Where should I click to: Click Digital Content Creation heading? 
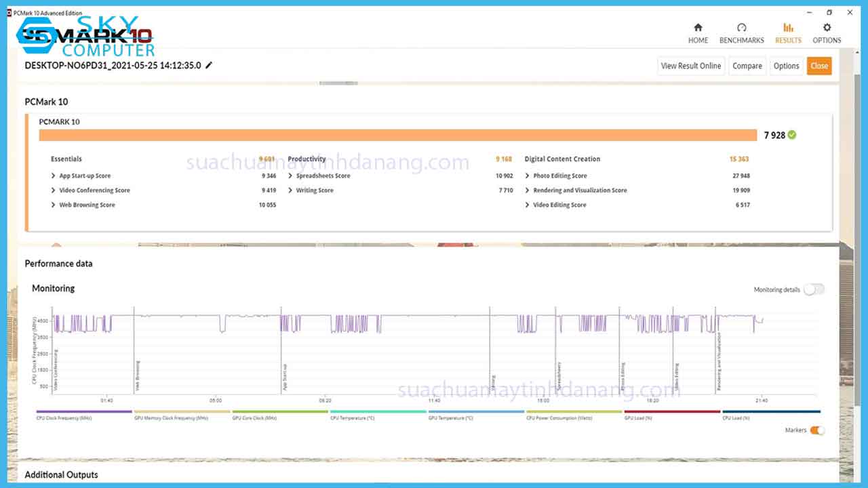point(562,159)
